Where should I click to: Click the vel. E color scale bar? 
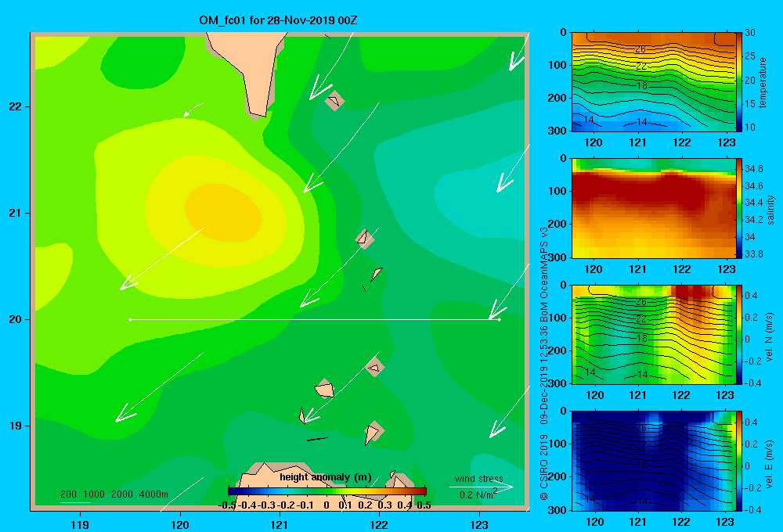pyautogui.click(x=740, y=461)
